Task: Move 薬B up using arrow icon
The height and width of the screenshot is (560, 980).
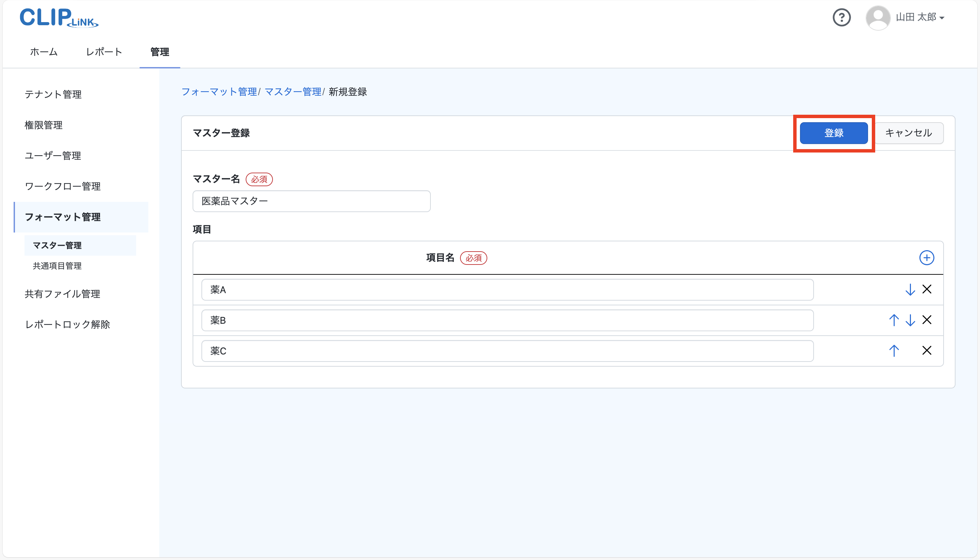Action: pyautogui.click(x=894, y=320)
